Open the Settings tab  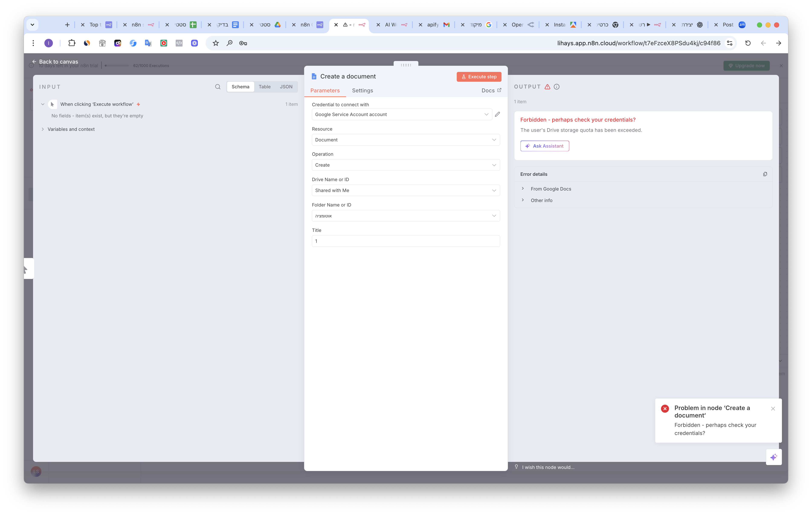click(362, 90)
